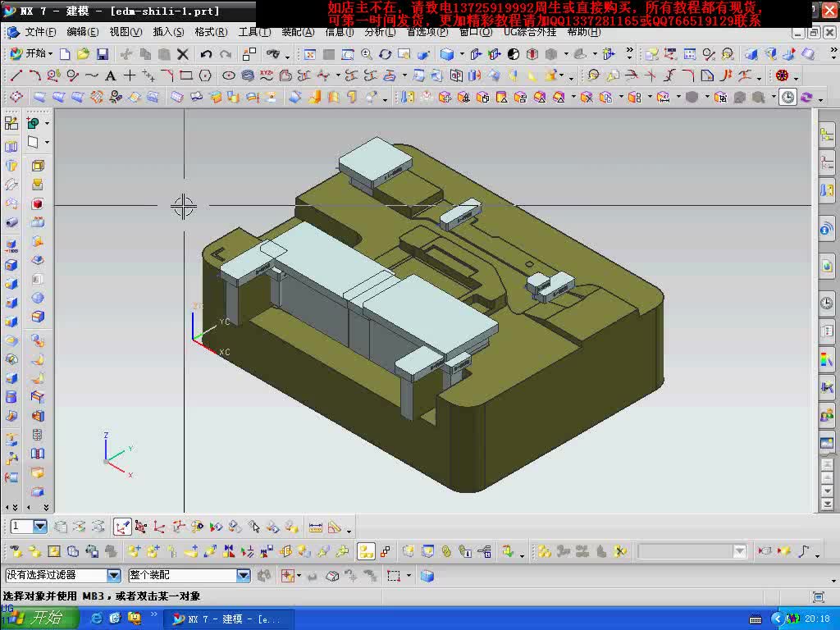The height and width of the screenshot is (630, 840).
Task: Open the Start (开始) dropdown
Action: click(32, 53)
